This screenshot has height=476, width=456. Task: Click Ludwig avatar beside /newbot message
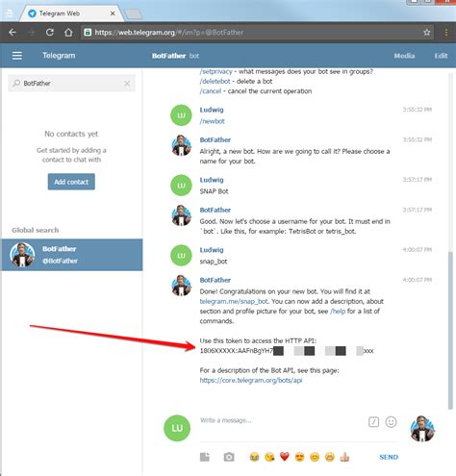click(x=181, y=115)
